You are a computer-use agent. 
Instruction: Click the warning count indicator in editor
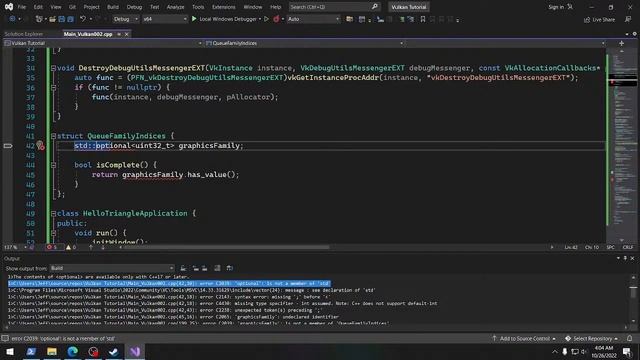pos(71,247)
